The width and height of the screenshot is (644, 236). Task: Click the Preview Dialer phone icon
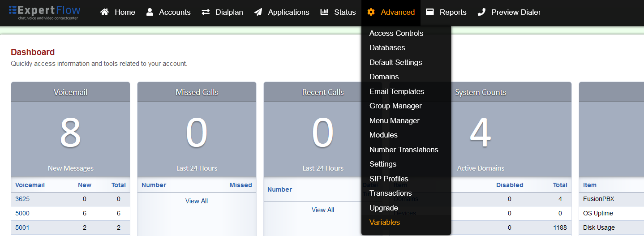click(481, 12)
